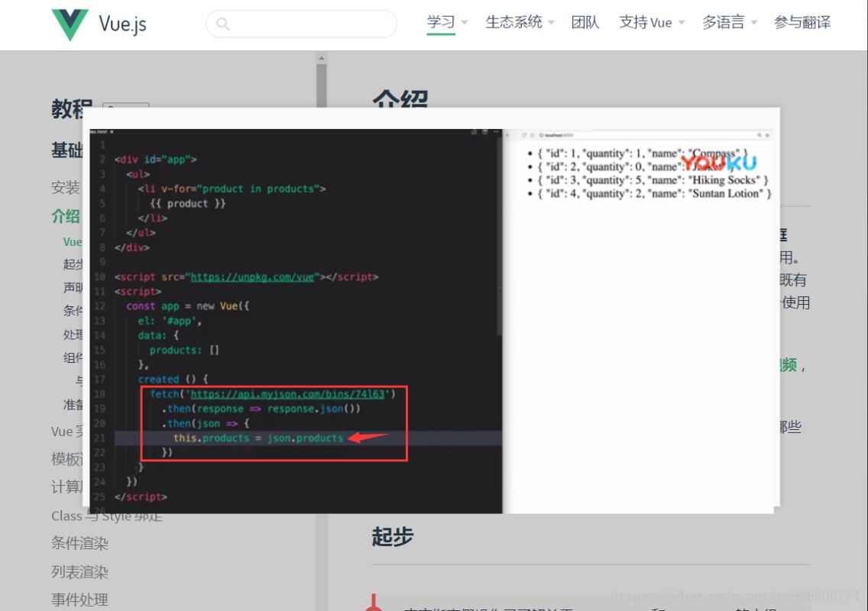
Task: Expand the 支持 Vue dropdown
Action: [x=652, y=22]
